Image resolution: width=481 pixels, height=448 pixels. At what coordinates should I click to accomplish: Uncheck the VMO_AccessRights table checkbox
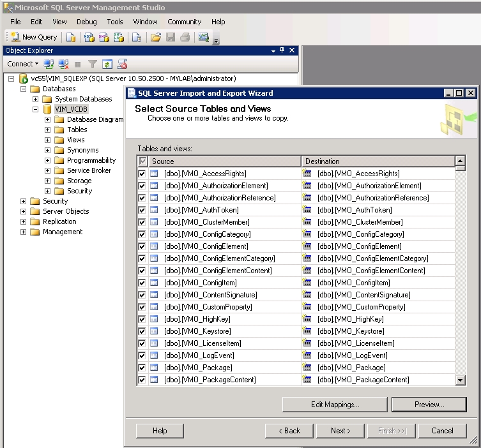click(x=142, y=174)
